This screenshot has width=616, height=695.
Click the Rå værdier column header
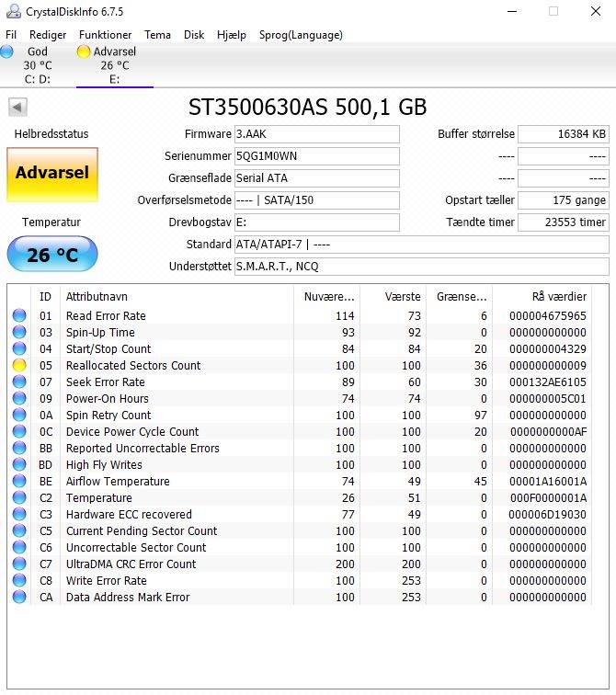(542, 297)
